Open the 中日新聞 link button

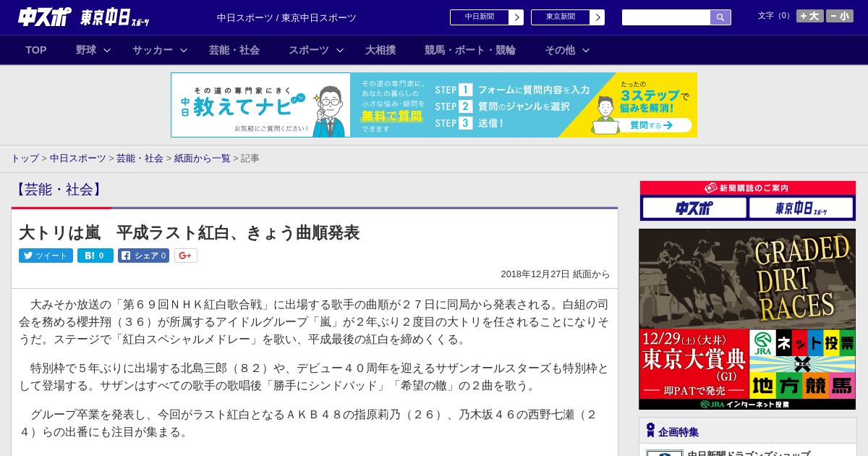[480, 17]
